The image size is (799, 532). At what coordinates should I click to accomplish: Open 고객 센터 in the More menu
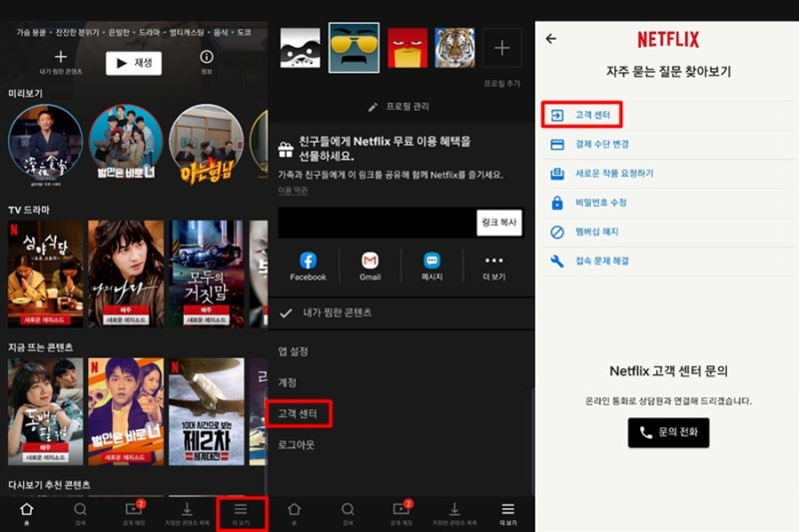[x=298, y=413]
